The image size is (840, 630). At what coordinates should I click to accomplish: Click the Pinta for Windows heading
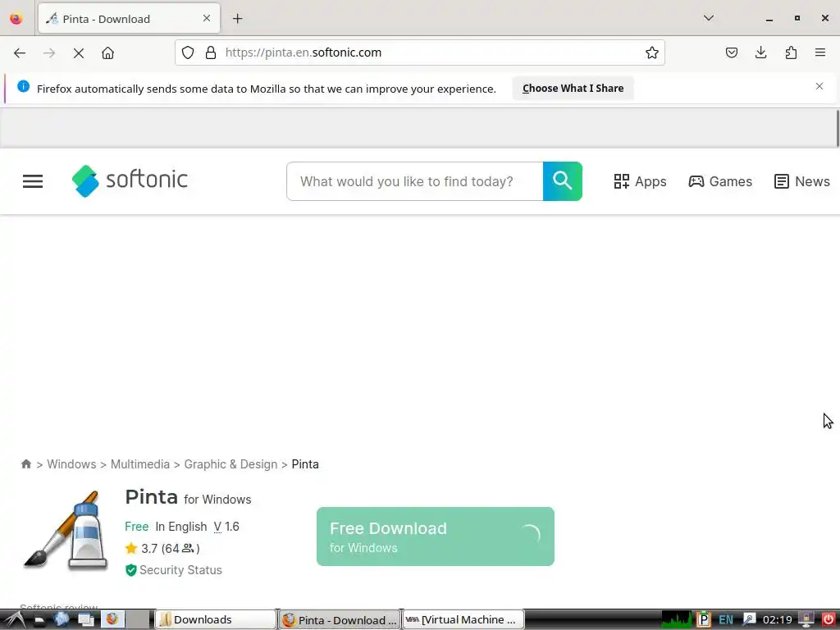(188, 498)
